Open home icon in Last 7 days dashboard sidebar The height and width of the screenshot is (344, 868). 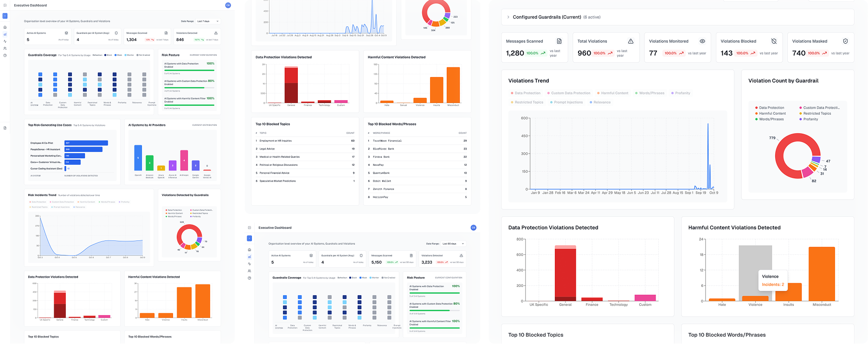pyautogui.click(x=5, y=27)
